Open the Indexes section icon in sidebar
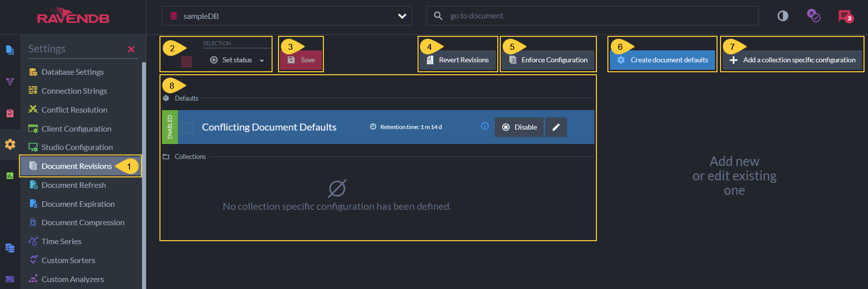868x289 pixels. [9, 81]
